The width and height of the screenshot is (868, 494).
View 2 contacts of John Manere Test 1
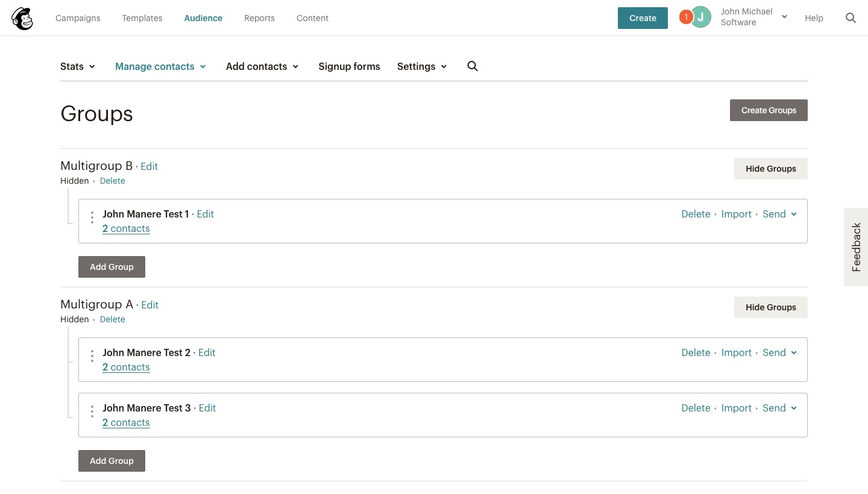(x=126, y=228)
